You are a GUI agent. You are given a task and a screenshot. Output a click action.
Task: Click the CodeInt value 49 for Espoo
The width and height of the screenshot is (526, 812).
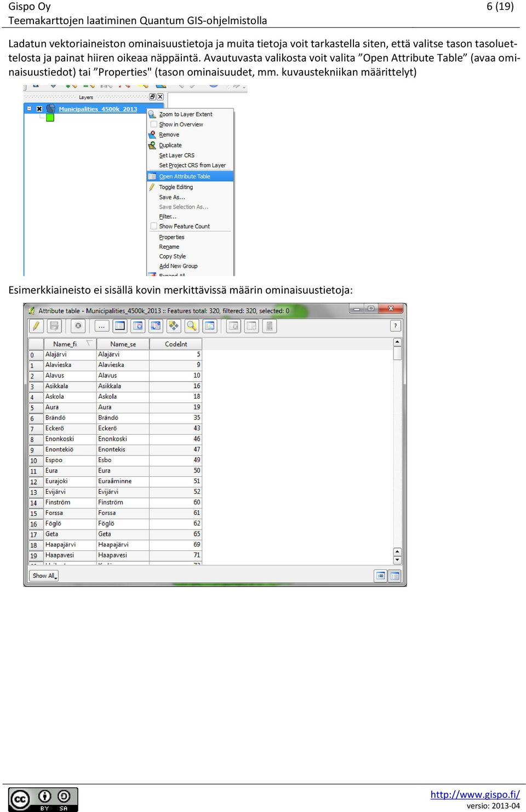[176, 460]
